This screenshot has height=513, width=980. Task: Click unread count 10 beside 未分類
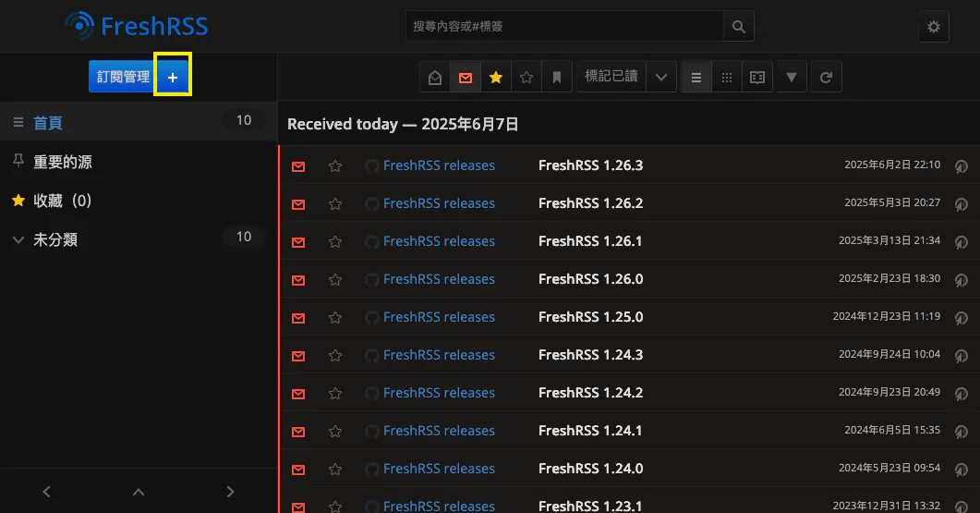click(244, 237)
